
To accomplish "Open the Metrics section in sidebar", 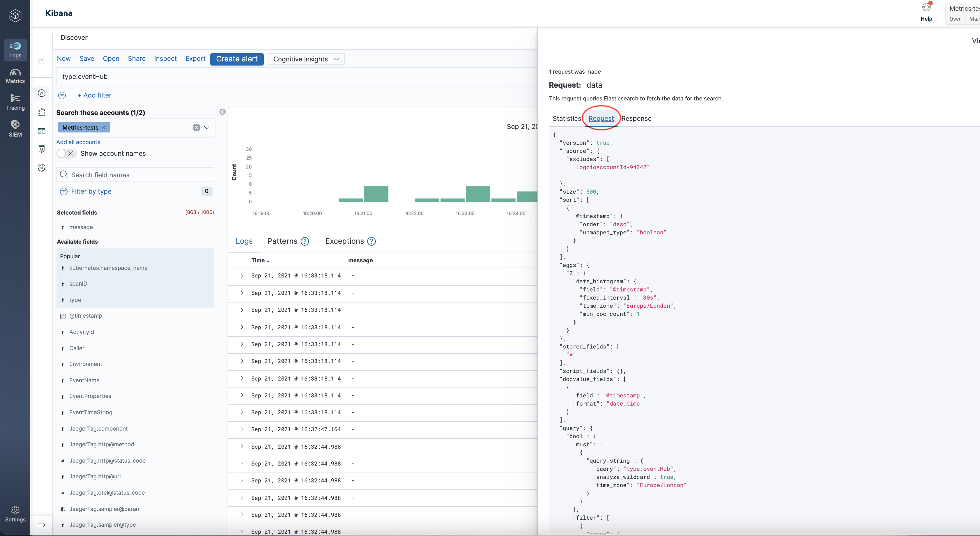I will (15, 76).
